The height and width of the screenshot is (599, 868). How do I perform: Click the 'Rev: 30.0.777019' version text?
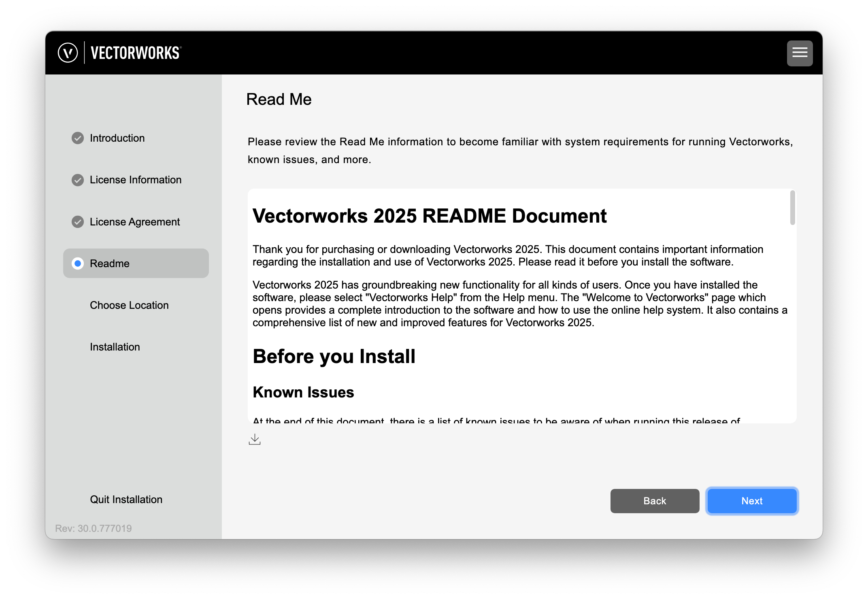94,528
